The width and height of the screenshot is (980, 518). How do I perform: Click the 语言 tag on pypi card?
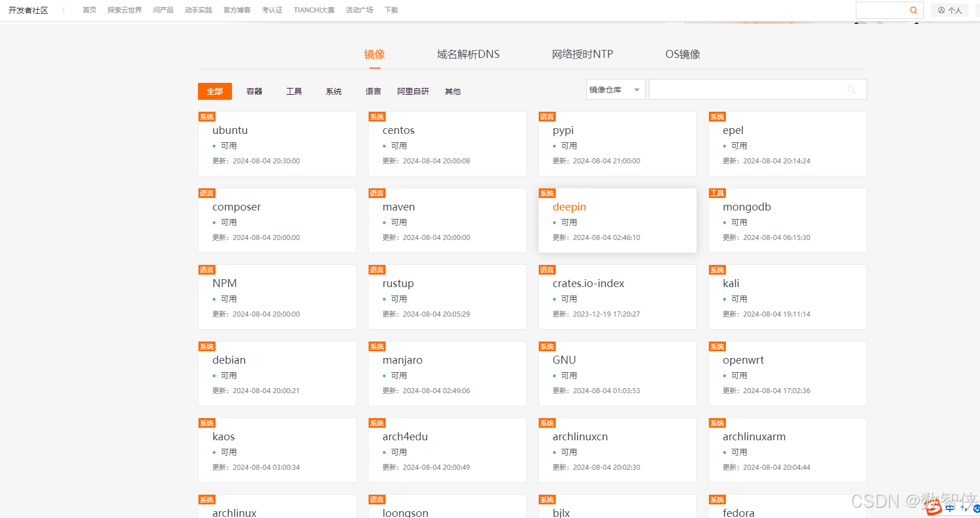pos(547,117)
